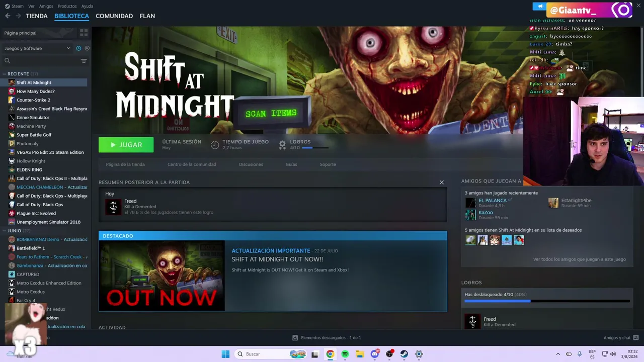This screenshot has height=362, width=644.
Task: Switch the library to grid view
Action: 84,33
